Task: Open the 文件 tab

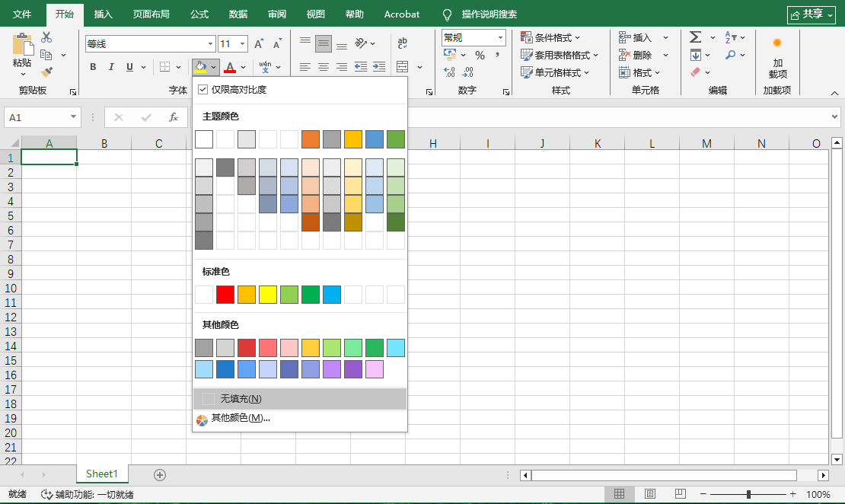Action: click(22, 14)
